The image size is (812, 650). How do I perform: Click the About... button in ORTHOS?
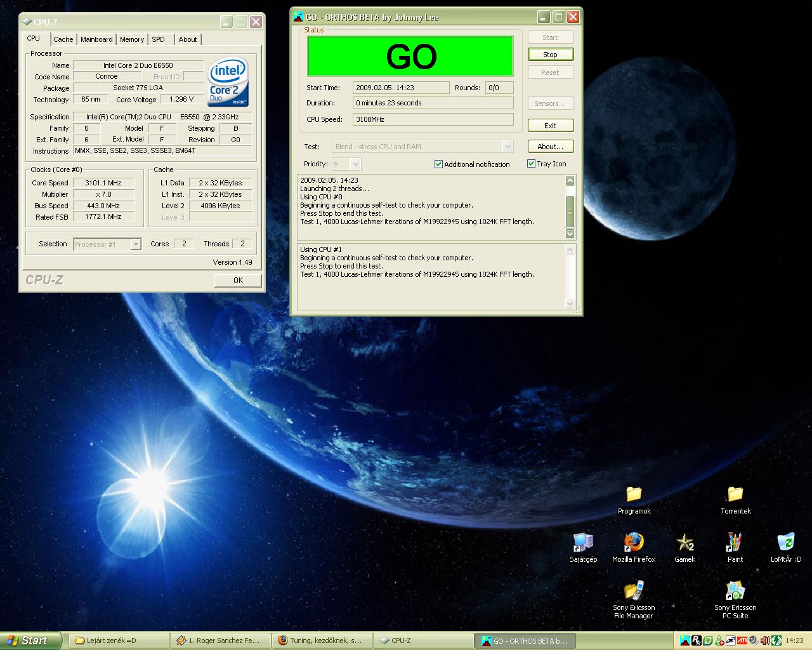tap(550, 147)
